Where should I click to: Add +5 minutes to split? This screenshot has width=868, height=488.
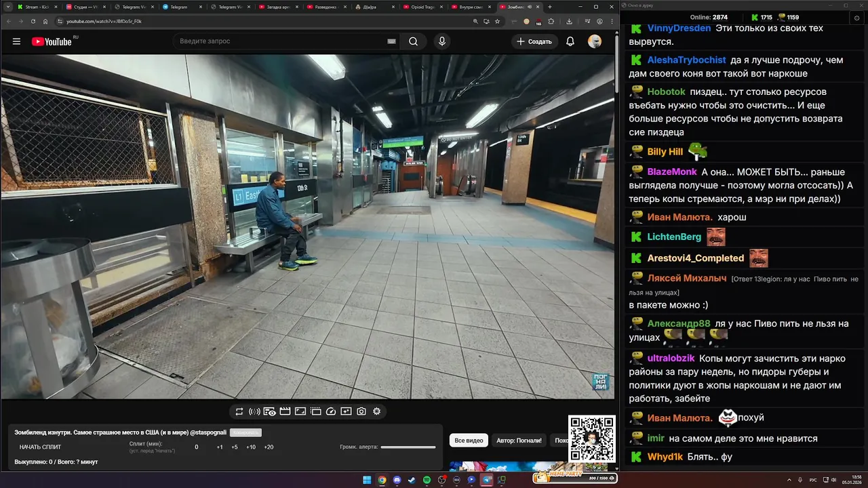(x=235, y=447)
